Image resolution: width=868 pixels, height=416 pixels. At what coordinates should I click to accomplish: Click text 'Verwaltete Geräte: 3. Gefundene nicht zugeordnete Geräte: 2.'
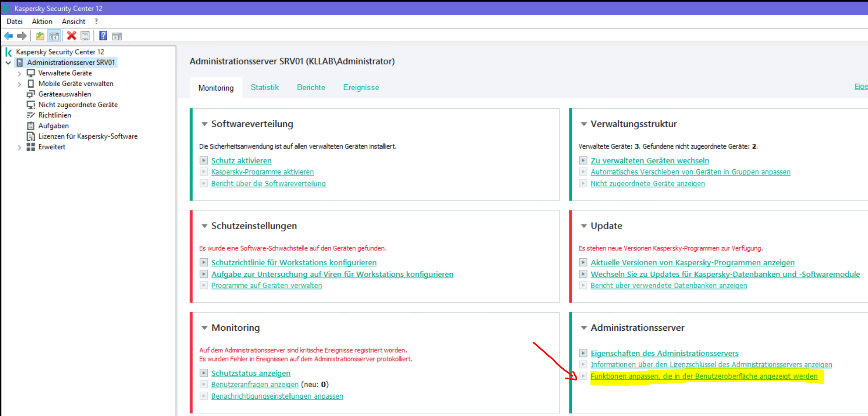[668, 146]
